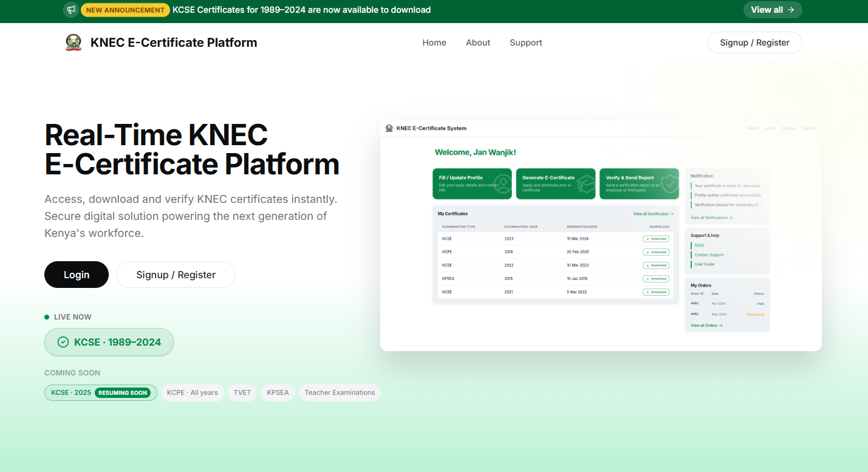Open the Home menu item
Viewport: 868px width, 472px height.
click(x=434, y=43)
